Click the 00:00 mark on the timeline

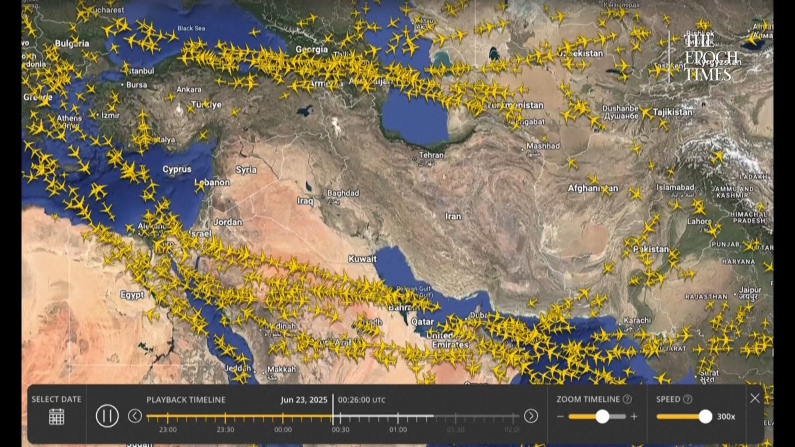click(283, 430)
